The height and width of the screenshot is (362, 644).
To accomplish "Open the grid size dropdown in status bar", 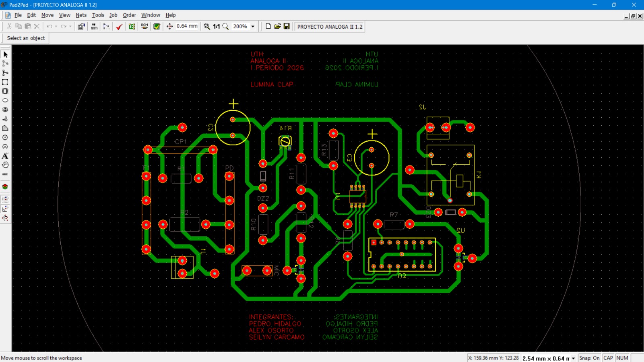I will pyautogui.click(x=573, y=358).
